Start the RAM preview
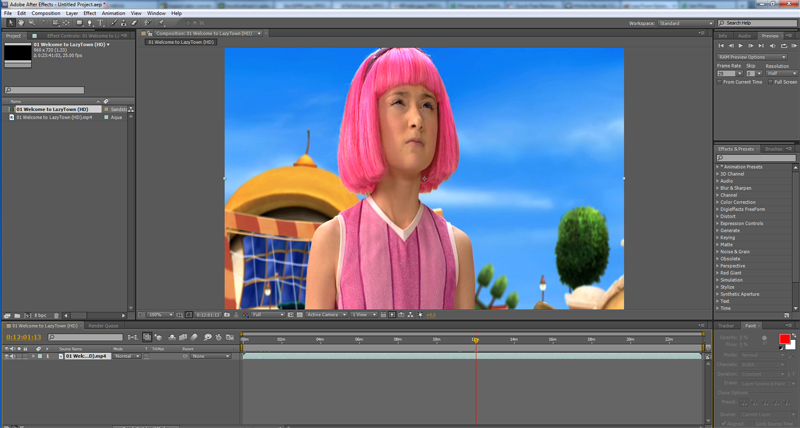 point(794,46)
